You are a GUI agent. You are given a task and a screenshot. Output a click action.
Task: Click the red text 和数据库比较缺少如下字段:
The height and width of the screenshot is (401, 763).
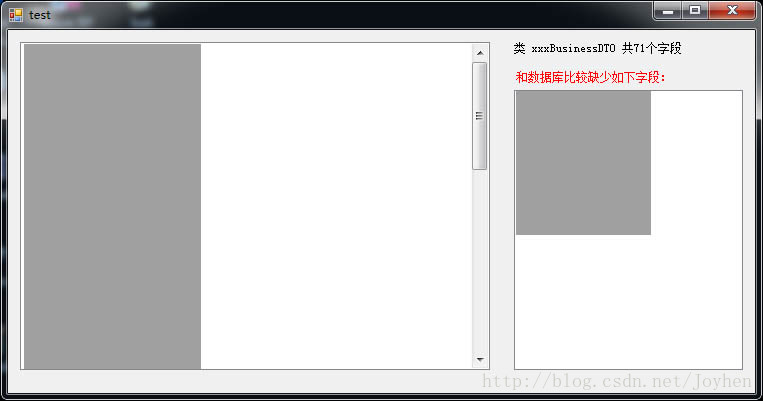coord(590,77)
